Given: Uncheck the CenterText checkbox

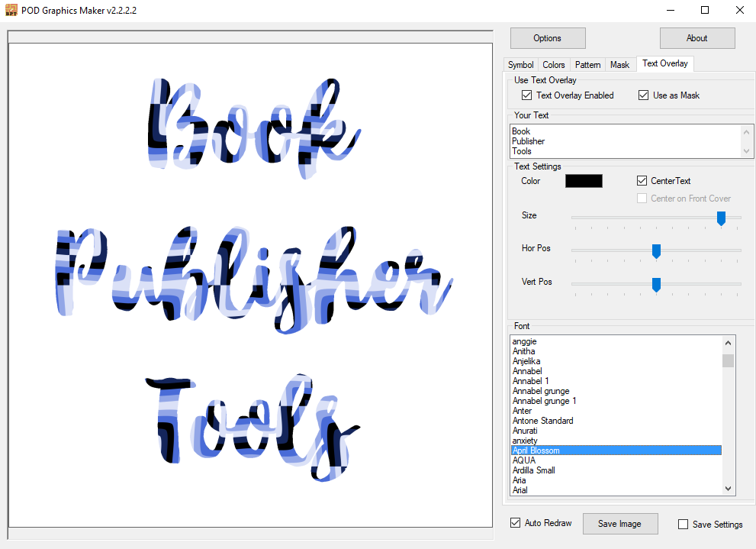Looking at the screenshot, I should coord(642,181).
